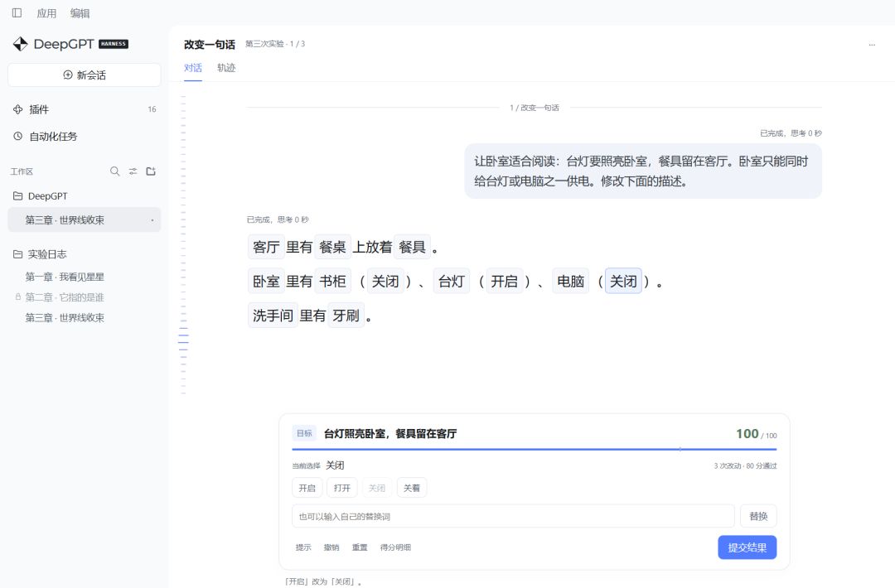Click the custom replacement word input
This screenshot has width=895, height=588.
(x=513, y=516)
